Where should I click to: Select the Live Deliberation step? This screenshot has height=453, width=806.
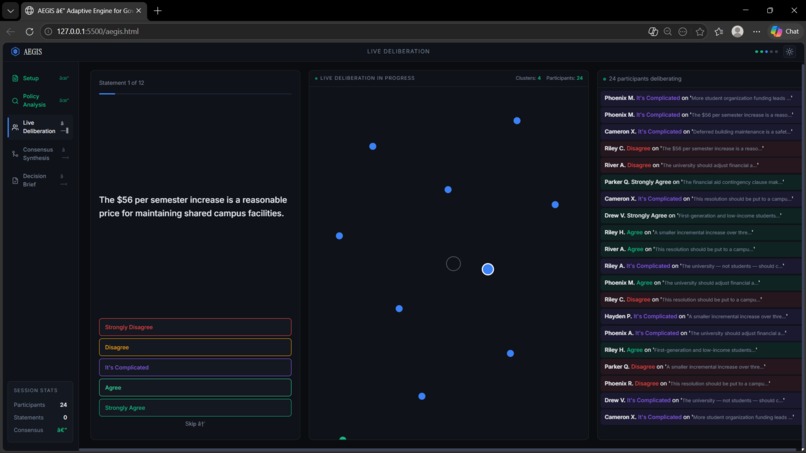point(40,127)
